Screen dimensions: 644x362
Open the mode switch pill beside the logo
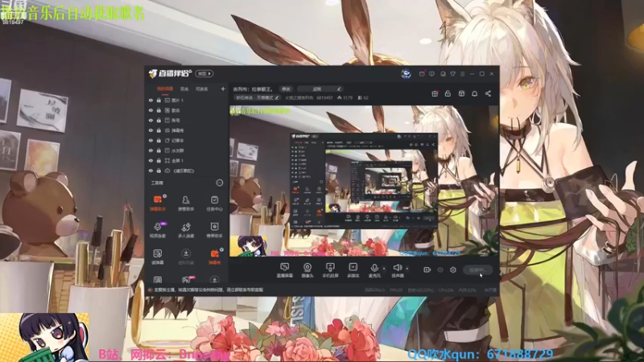pyautogui.click(x=204, y=74)
